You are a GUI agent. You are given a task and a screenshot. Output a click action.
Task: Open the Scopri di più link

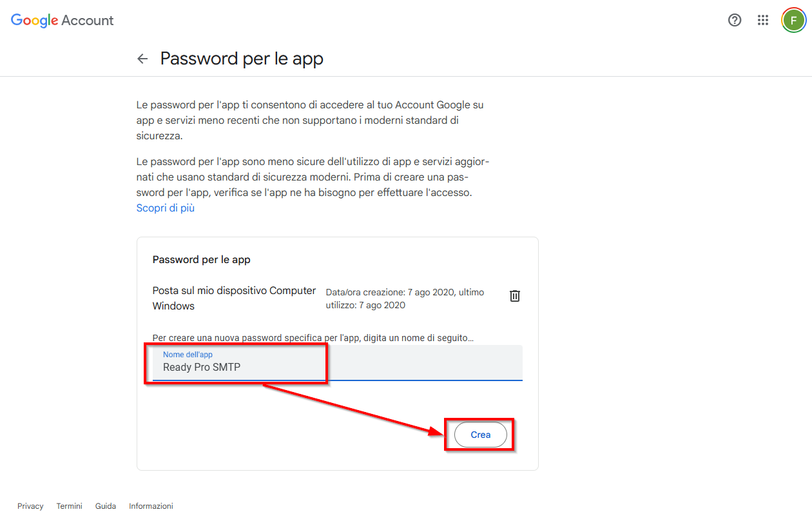(x=166, y=208)
